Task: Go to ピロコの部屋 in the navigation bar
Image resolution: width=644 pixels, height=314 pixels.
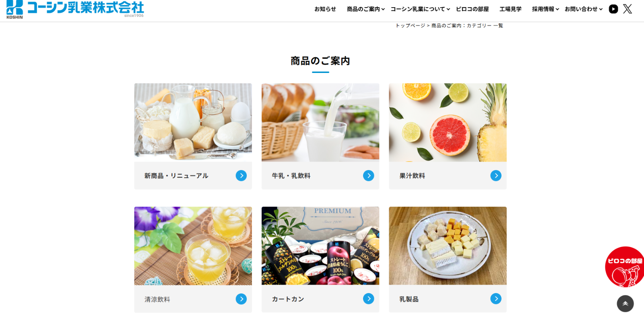Action: tap(472, 9)
